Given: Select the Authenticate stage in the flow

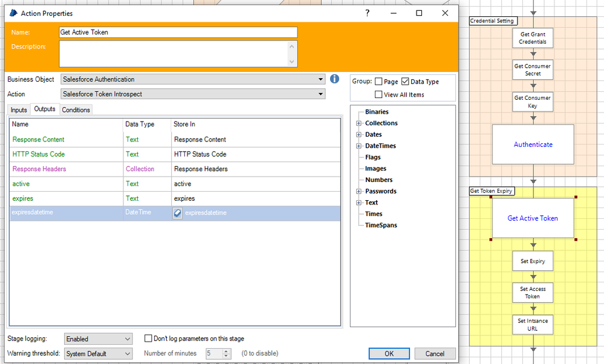Looking at the screenshot, I should [533, 145].
